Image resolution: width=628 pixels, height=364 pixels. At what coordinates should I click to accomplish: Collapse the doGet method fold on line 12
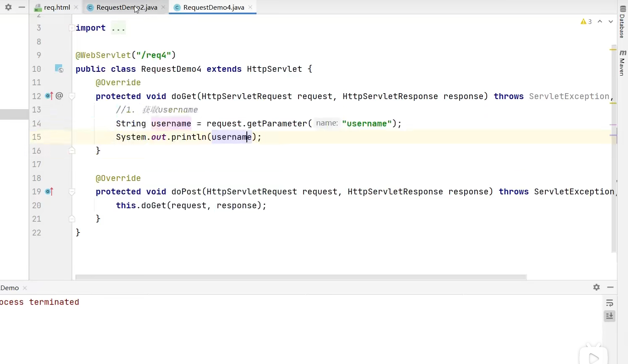(72, 96)
